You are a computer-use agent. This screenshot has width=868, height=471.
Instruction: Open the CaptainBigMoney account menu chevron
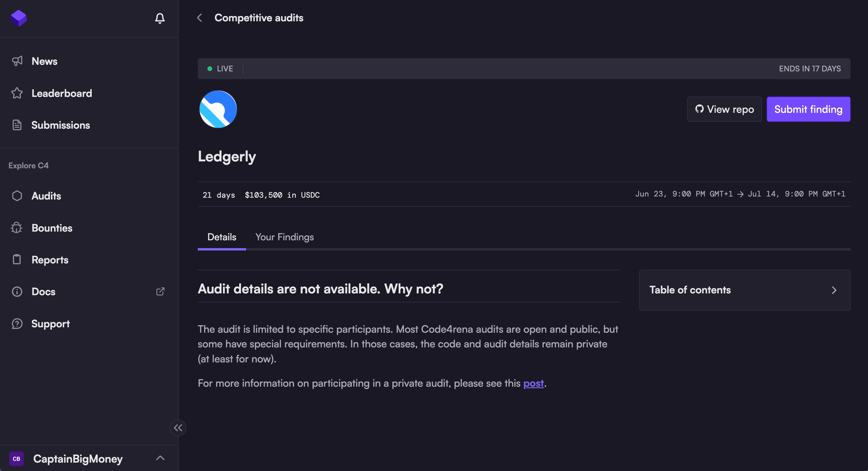(x=160, y=458)
